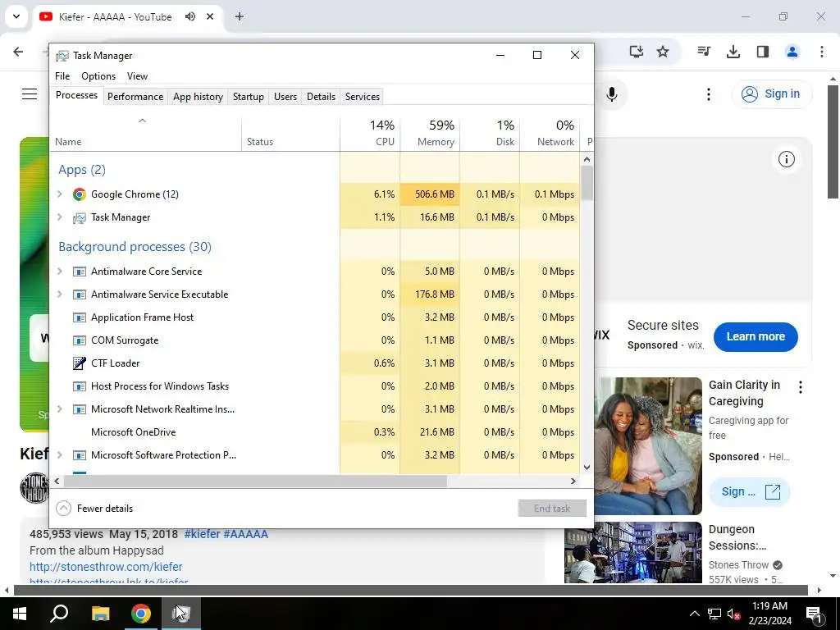Click the Dungeon Sessions video thumbnail
Screen dimensions: 840x630
[632, 552]
